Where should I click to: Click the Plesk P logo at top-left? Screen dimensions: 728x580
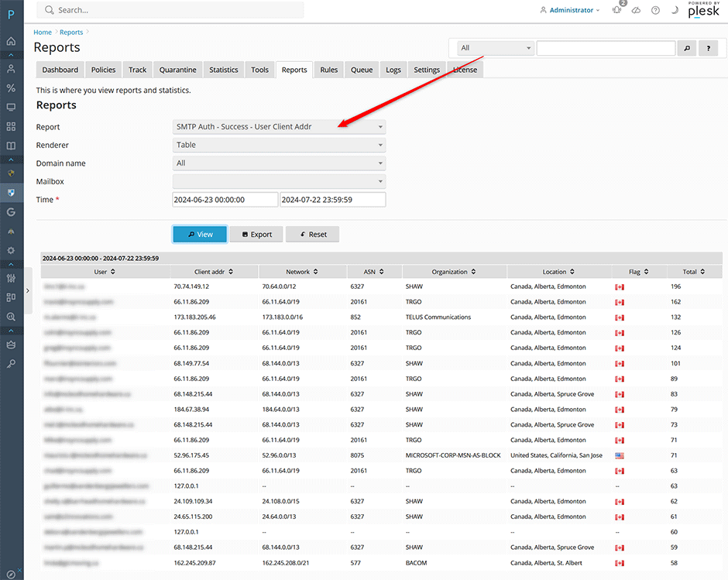(11, 15)
